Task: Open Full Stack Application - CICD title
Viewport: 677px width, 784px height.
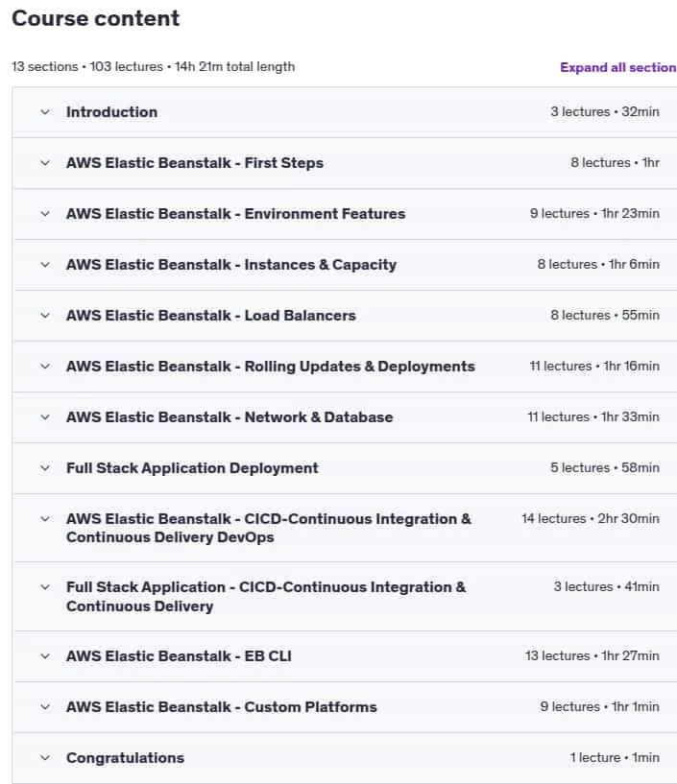Action: (266, 597)
